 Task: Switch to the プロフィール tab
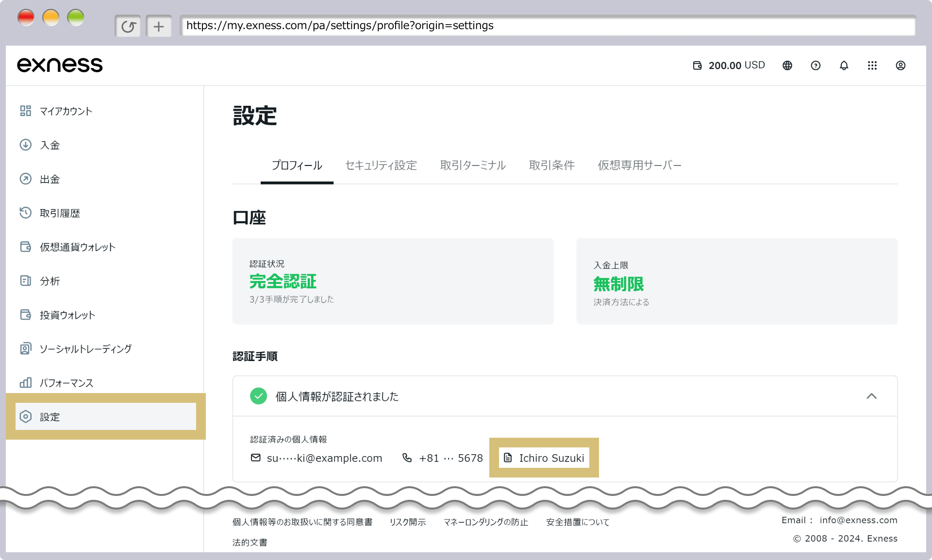click(x=297, y=165)
